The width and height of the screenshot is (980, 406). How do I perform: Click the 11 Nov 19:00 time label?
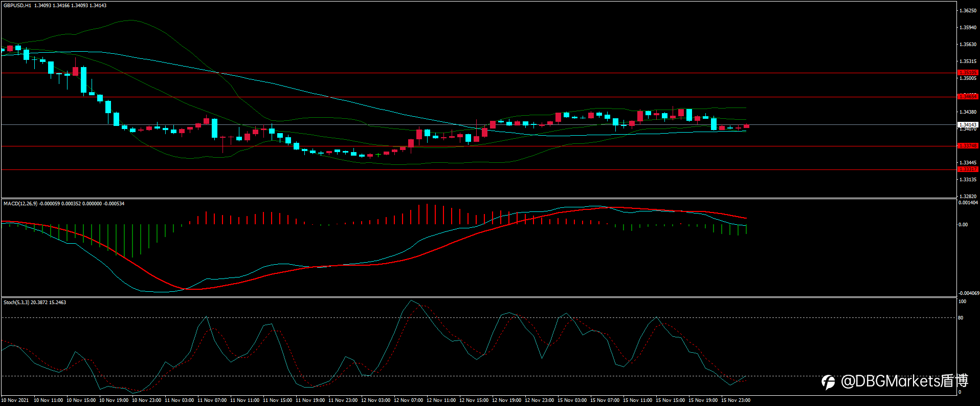click(310, 400)
